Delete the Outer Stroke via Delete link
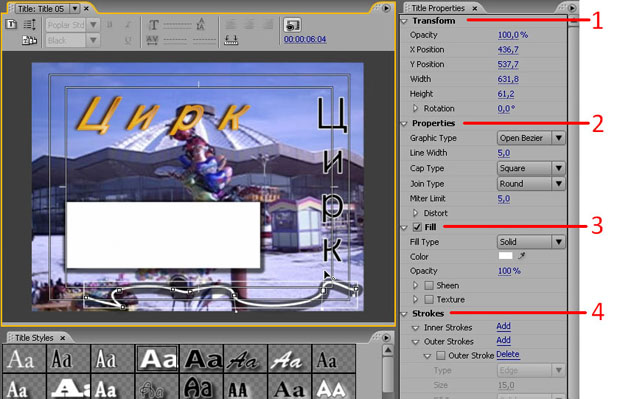The width and height of the screenshot is (620, 399). (x=508, y=355)
